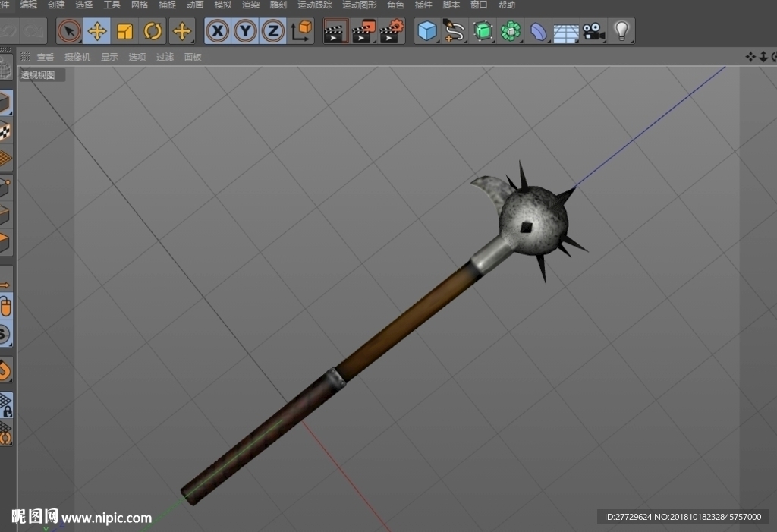This screenshot has height=532, width=777.
Task: Open the 渲染 menu
Action: point(250,5)
